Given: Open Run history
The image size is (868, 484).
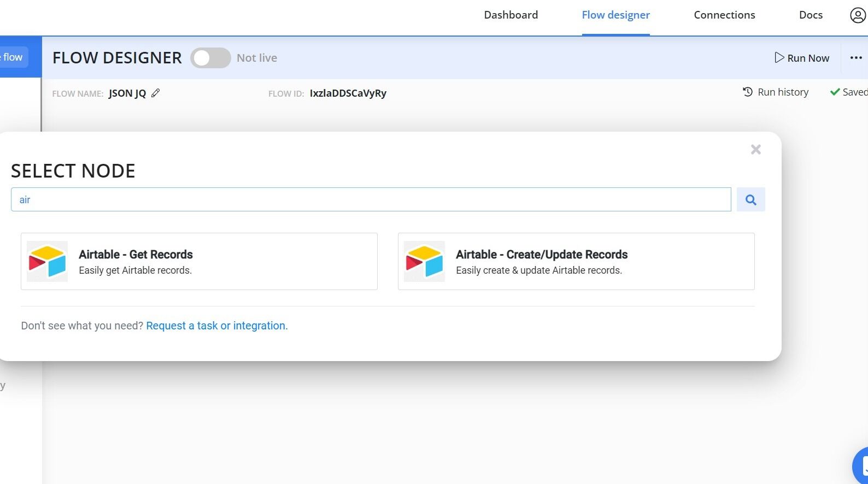Looking at the screenshot, I should click(x=776, y=92).
